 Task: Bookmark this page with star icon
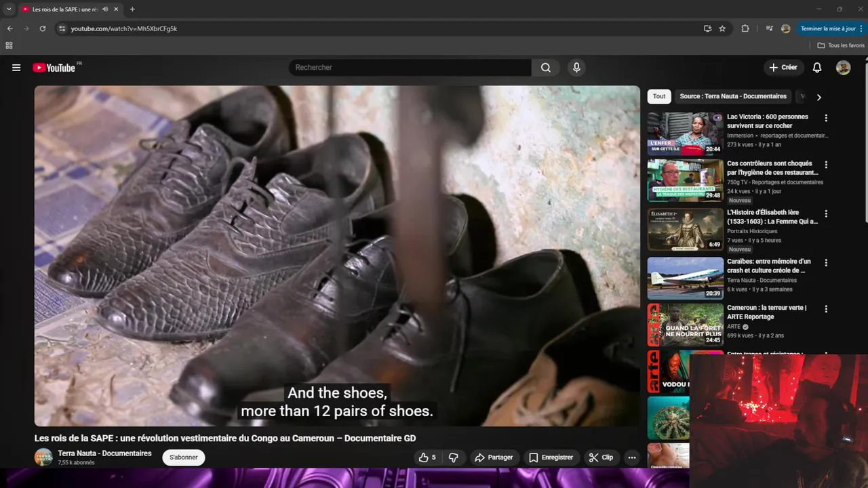click(x=722, y=28)
